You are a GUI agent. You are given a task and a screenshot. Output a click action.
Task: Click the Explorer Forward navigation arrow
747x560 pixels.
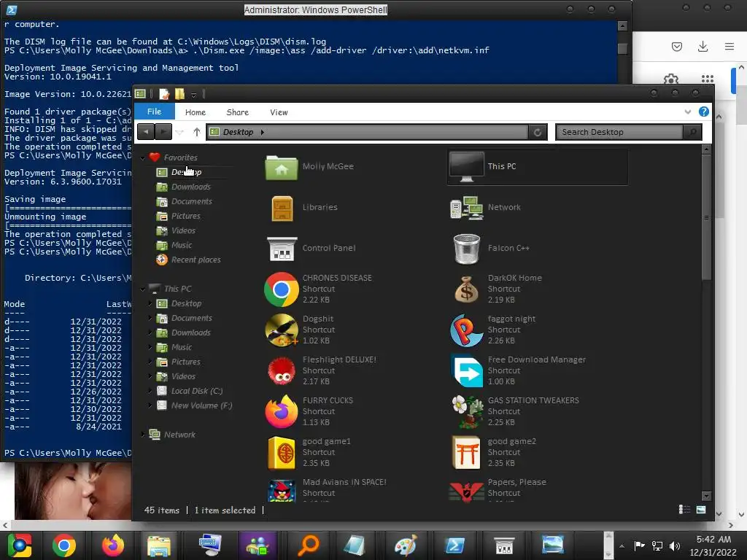tap(163, 132)
